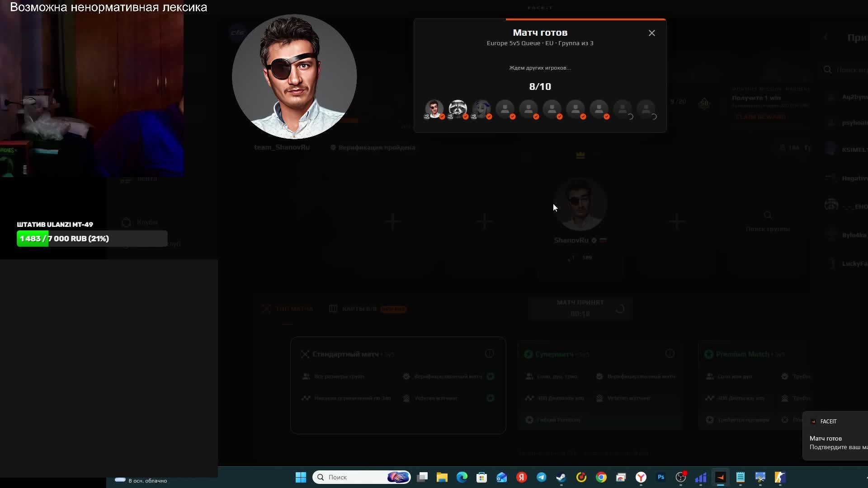Image resolution: width=868 pixels, height=488 pixels.
Task: Open OBS Studio from taskbar
Action: click(x=681, y=477)
